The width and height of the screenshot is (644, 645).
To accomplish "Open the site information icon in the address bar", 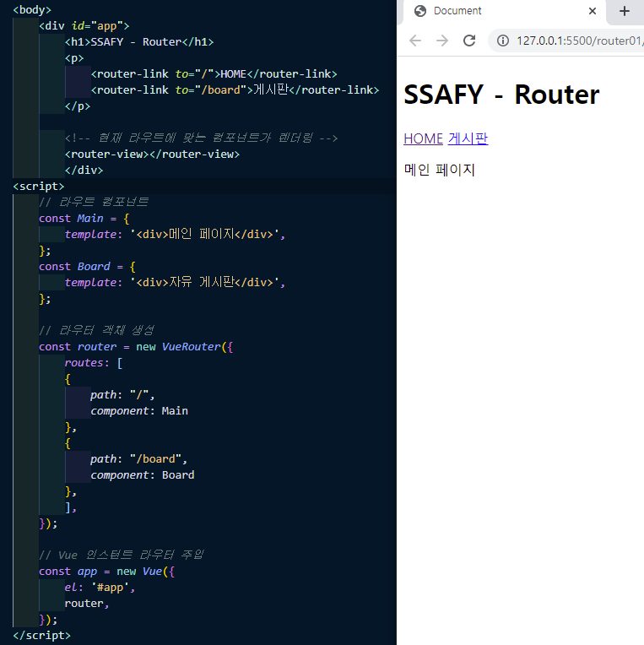I will [x=502, y=41].
